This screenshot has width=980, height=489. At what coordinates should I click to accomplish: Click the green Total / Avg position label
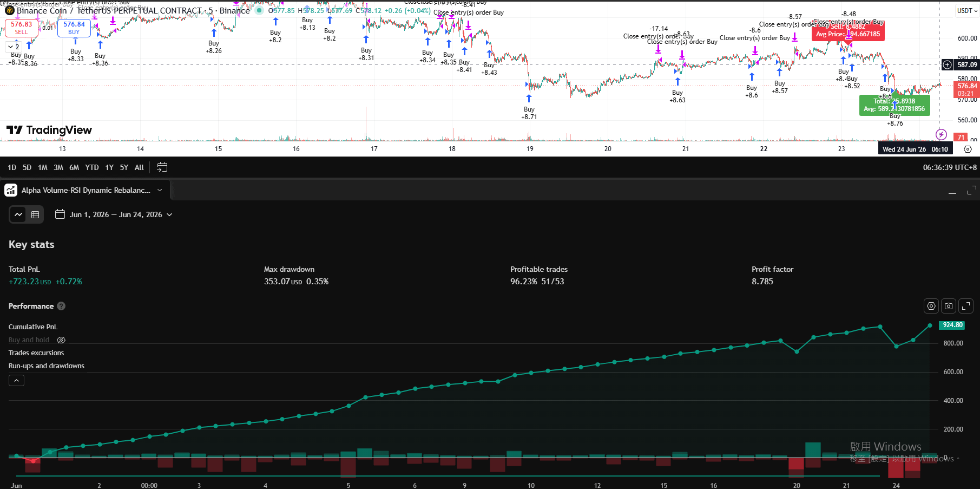coord(895,105)
